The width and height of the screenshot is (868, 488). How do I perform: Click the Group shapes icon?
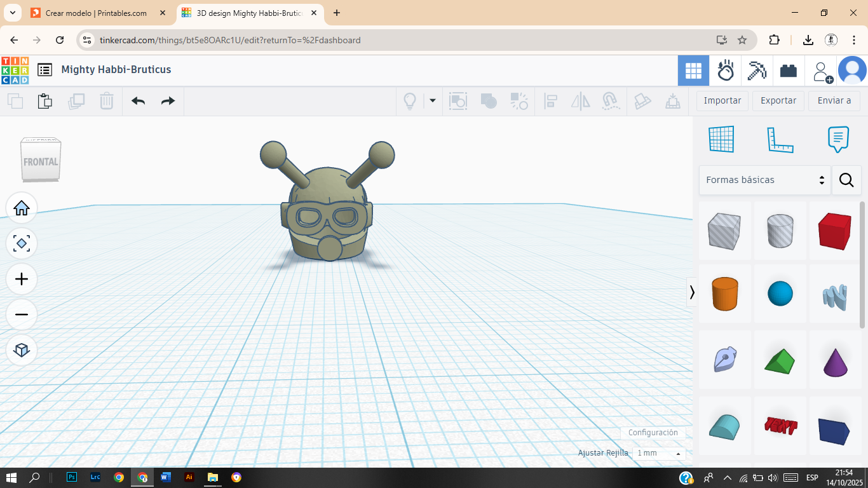coord(458,101)
